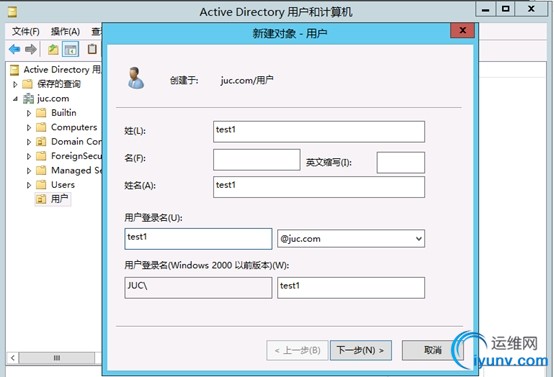554x377 pixels.
Task: Select the juc.com tree item label
Action: pos(53,99)
